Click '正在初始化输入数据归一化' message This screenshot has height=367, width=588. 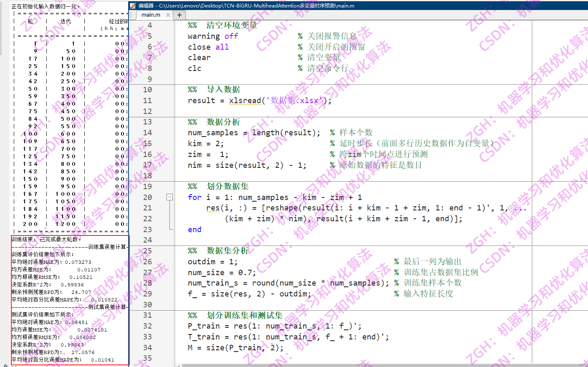point(45,6)
